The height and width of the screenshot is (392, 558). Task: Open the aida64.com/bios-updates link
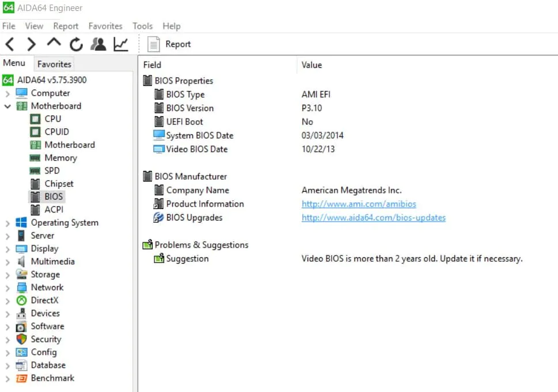click(374, 218)
